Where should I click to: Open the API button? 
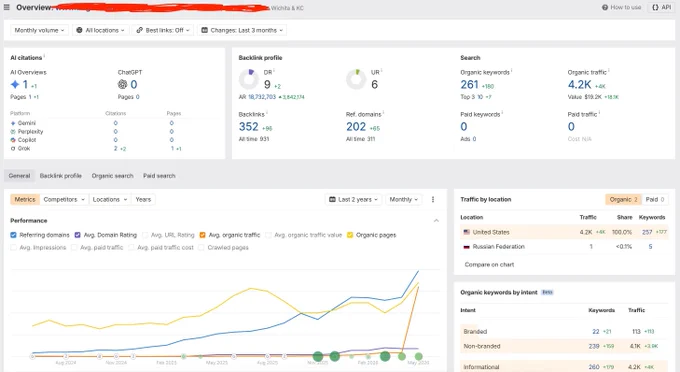[661, 7]
